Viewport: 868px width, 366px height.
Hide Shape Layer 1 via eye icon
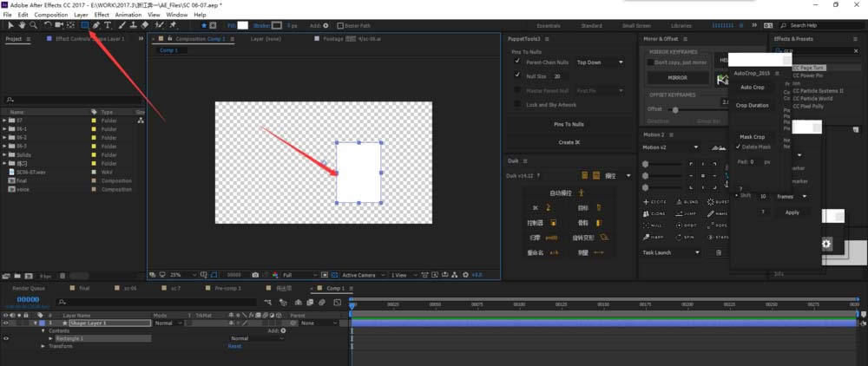tap(6, 323)
